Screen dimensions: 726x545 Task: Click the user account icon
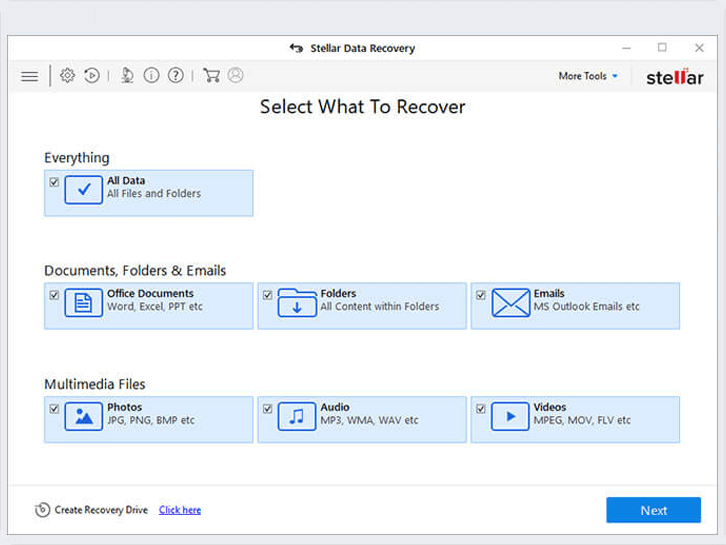click(236, 75)
